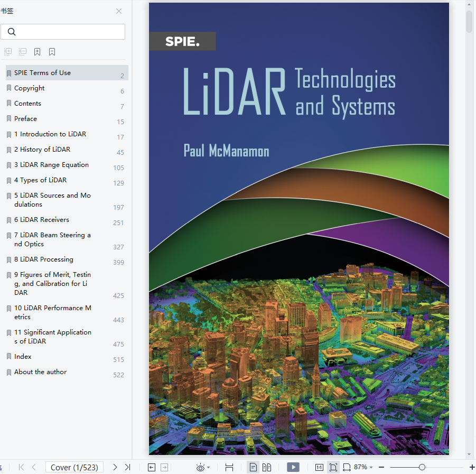Add a new bookmark
This screenshot has height=474, width=476.
pyautogui.click(x=38, y=52)
